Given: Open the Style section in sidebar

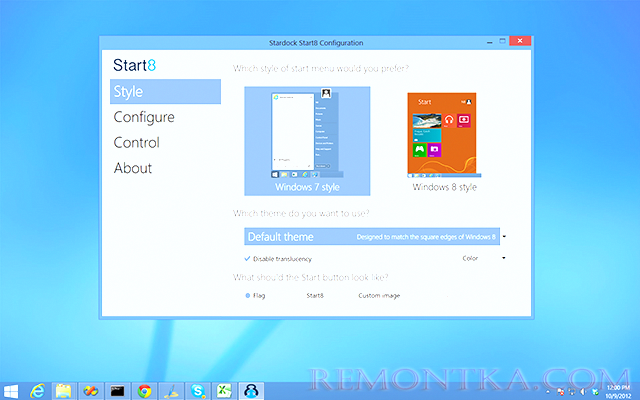Looking at the screenshot, I should pyautogui.click(x=165, y=91).
